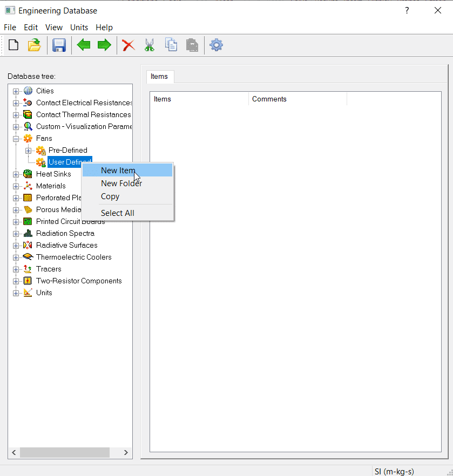453x476 pixels.
Task: Click the Printed Circuit Boards icon
Action: [x=28, y=221]
